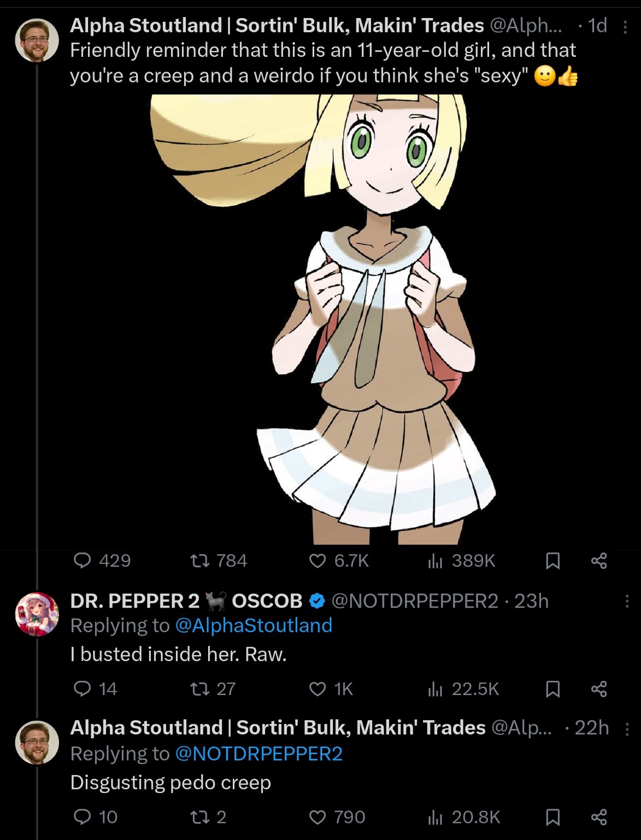641x840 pixels.
Task: Open DR. PEPPER 2's profile avatar
Action: click(37, 614)
